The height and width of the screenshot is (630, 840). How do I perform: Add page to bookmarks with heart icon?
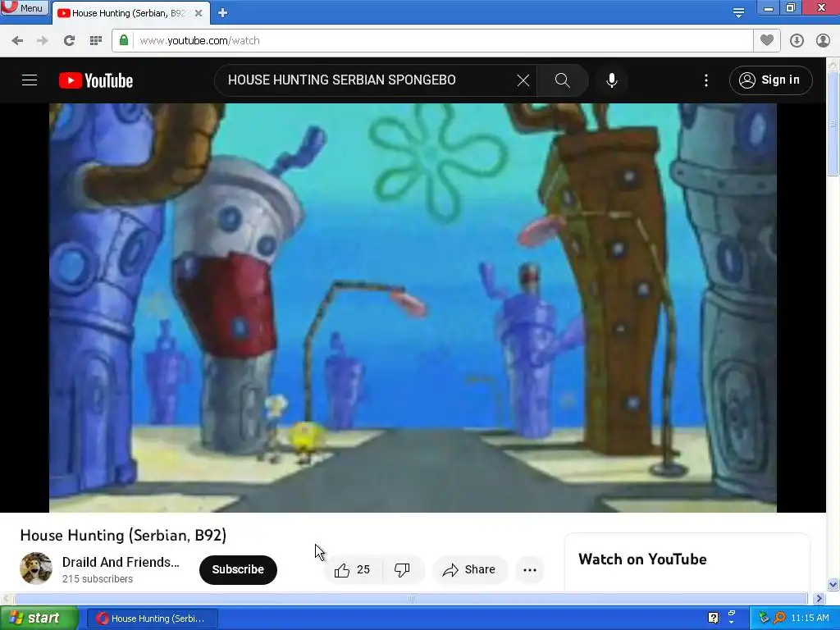tap(767, 40)
